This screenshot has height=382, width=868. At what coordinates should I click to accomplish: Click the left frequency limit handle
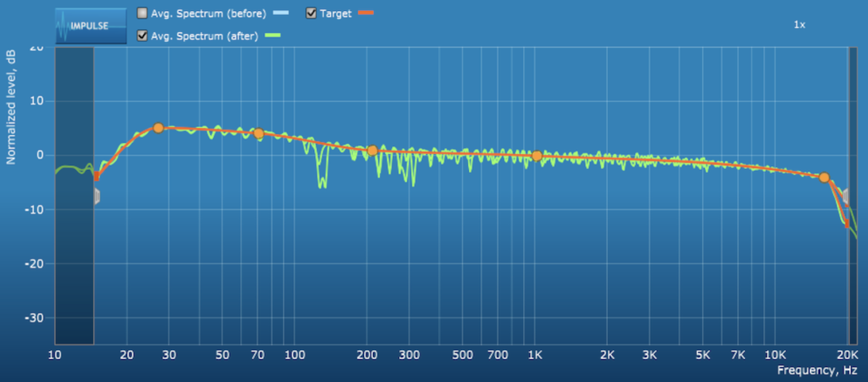point(97,196)
